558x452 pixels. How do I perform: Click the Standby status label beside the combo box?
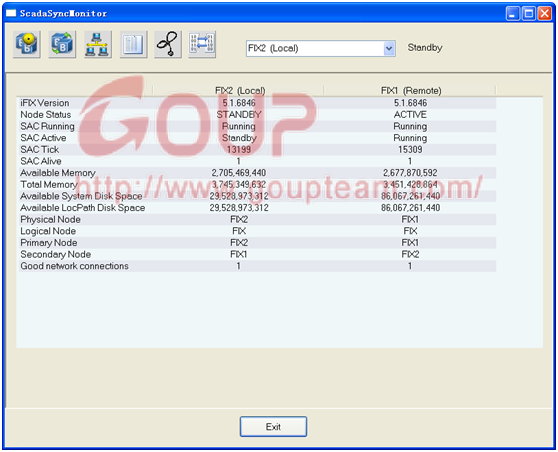425,48
